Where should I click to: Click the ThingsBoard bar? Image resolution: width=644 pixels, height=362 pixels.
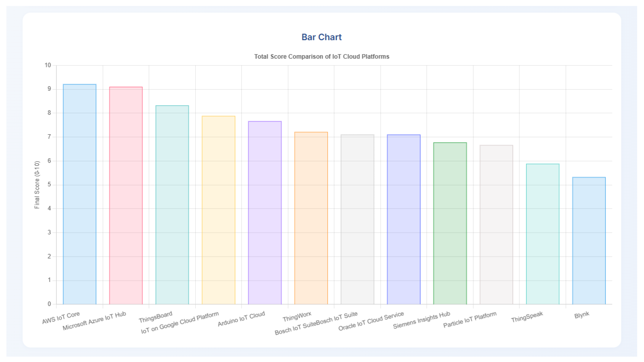172,205
